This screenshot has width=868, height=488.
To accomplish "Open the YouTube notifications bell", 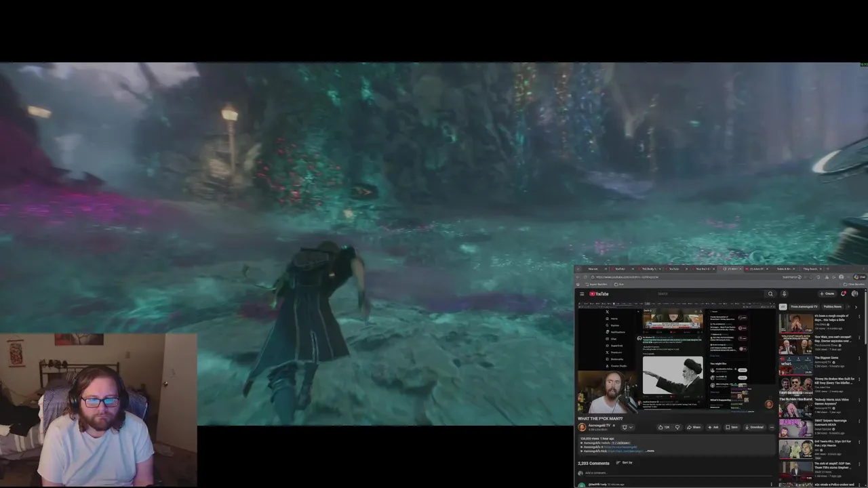I will pyautogui.click(x=843, y=293).
